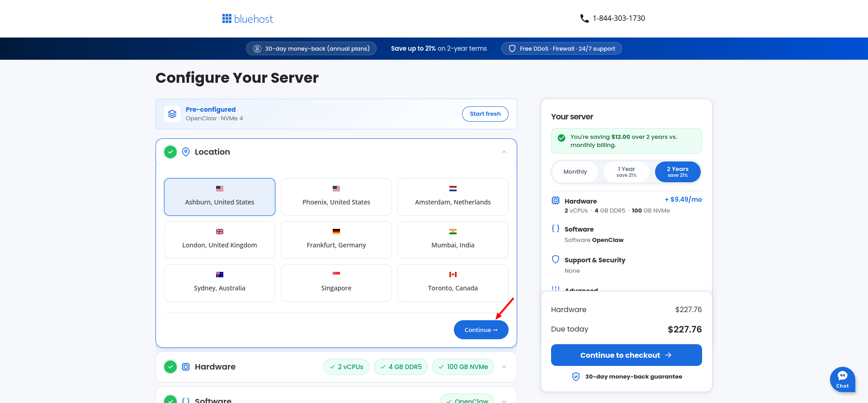Click the 100 GB NVMe chip
Image resolution: width=868 pixels, height=403 pixels.
coord(463,367)
